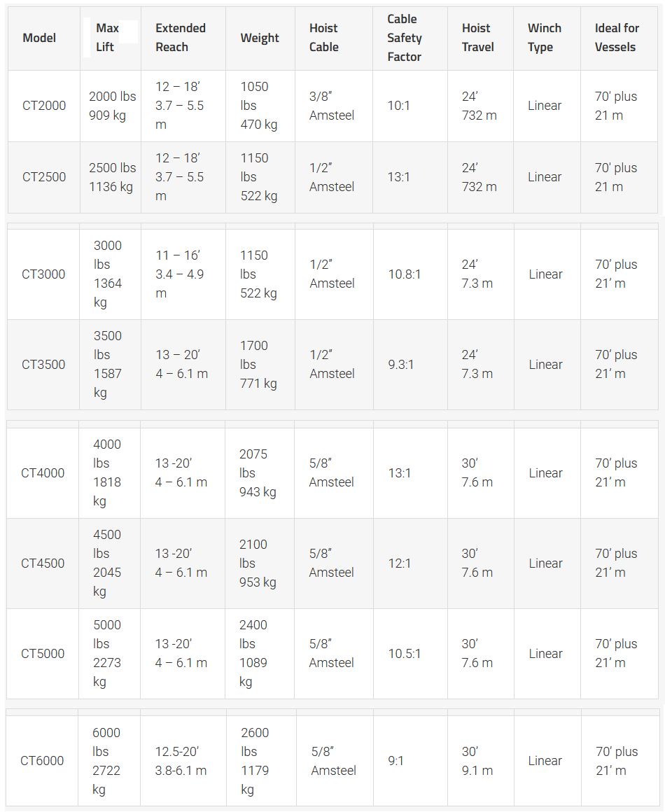Click the Ideal for Vessels header
665x812 pixels.
coord(617,38)
